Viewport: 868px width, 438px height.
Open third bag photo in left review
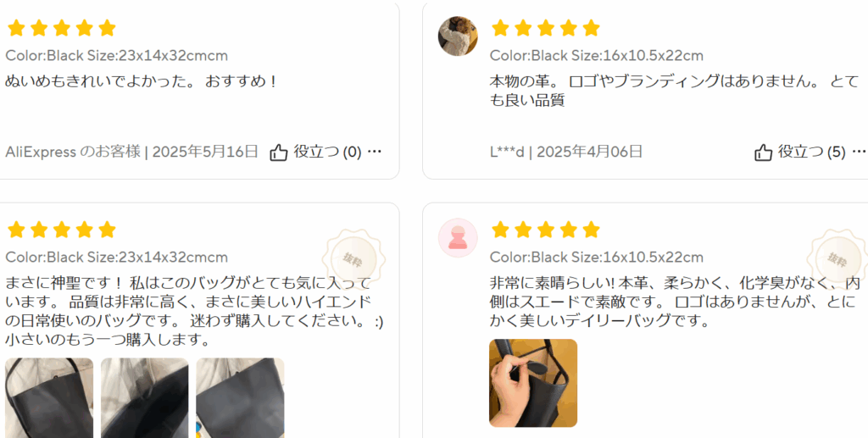240,397
